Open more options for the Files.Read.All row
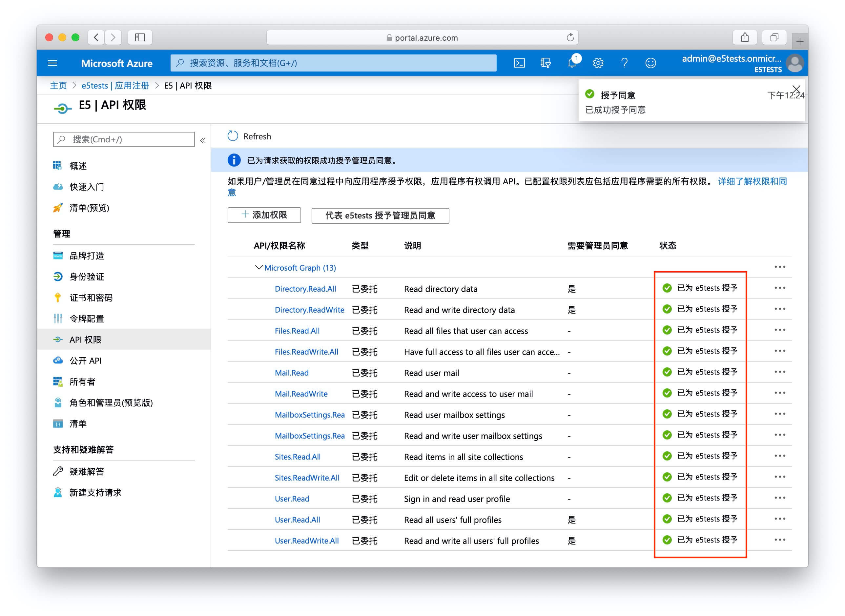This screenshot has width=845, height=616. [780, 330]
